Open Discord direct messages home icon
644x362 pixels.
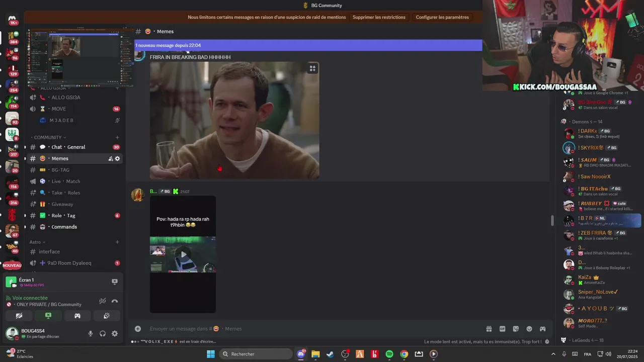pyautogui.click(x=12, y=19)
